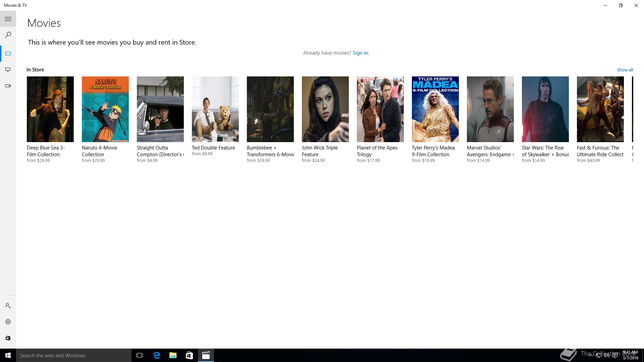Open the search icon in sidebar
Viewport: 644px width, 362px height.
[x=8, y=35]
